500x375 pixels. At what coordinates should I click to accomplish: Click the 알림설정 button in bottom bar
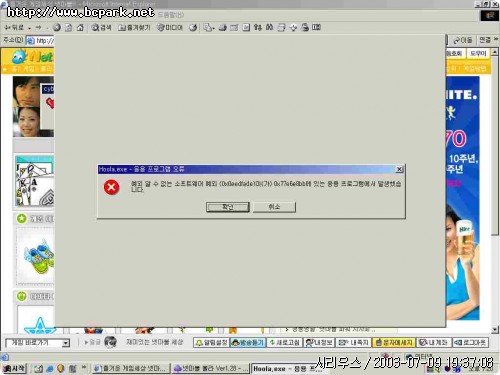tap(212, 342)
